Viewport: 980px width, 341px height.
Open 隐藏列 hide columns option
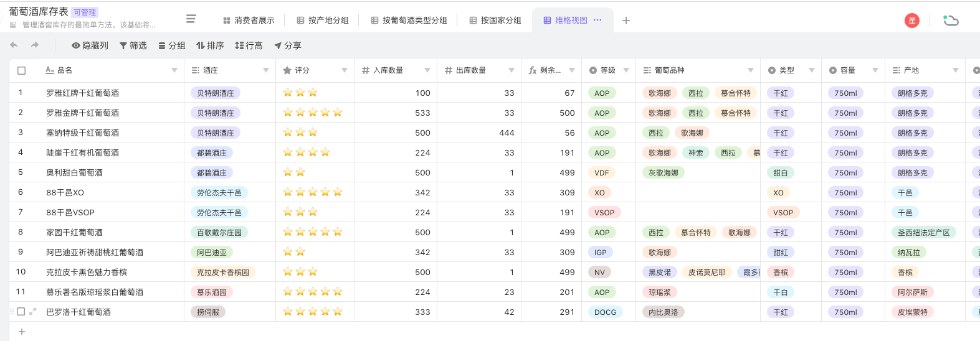click(x=90, y=45)
